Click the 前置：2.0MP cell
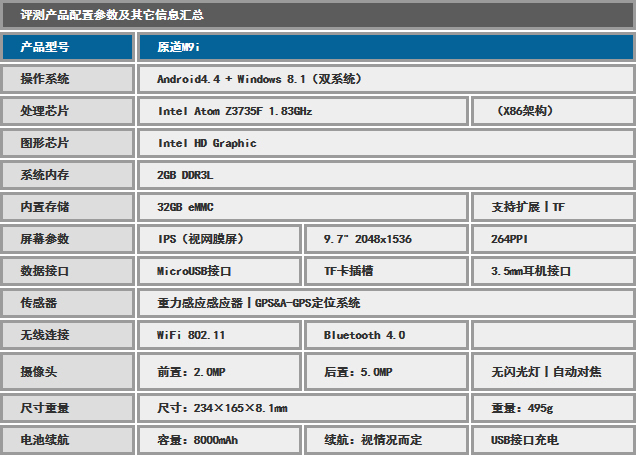The height and width of the screenshot is (456, 636). click(219, 372)
